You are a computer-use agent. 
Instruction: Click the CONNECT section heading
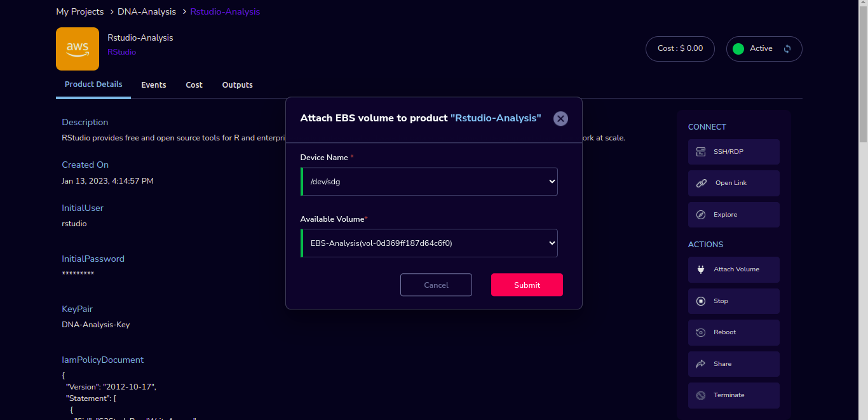point(707,127)
